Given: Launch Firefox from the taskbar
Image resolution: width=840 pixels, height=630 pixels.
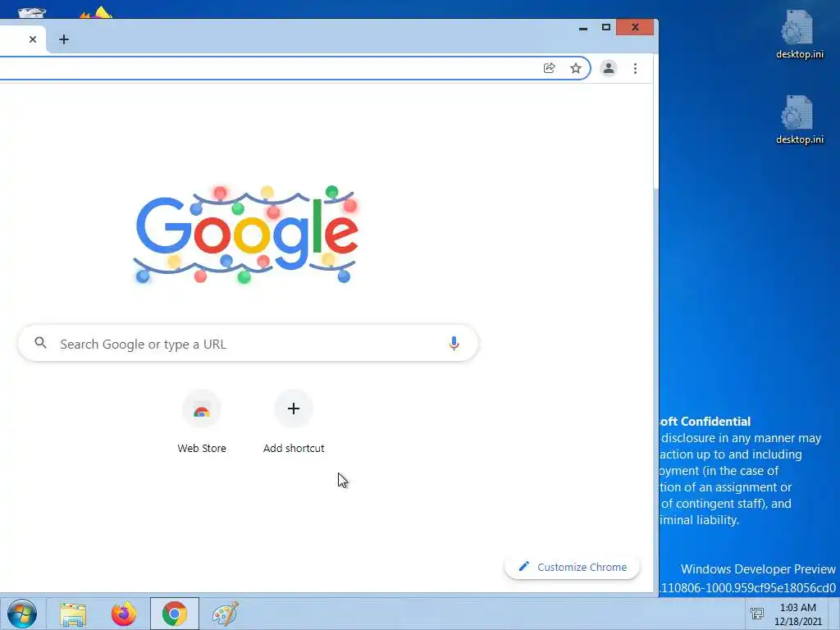Looking at the screenshot, I should (124, 614).
